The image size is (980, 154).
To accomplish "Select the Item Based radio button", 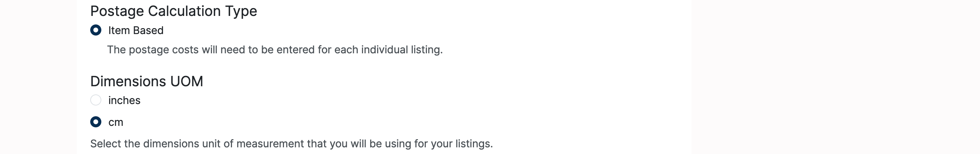I will tap(96, 30).
